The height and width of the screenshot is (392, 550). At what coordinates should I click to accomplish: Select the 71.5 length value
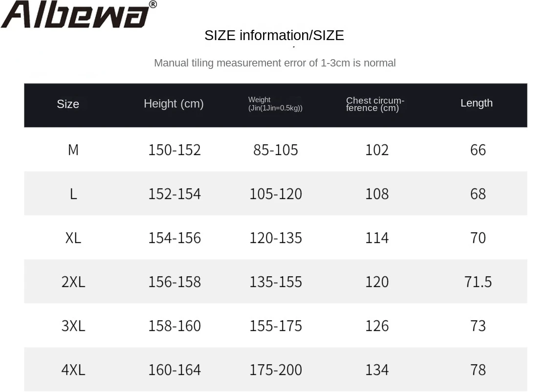(x=478, y=282)
